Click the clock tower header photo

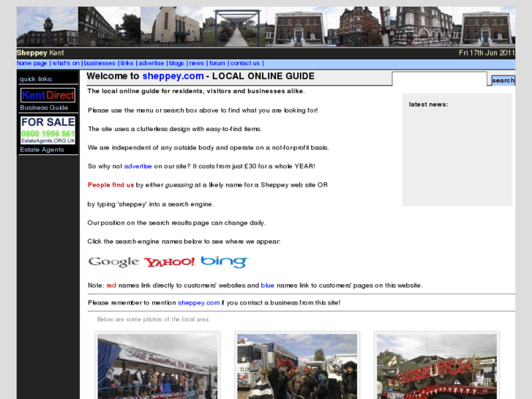tap(48, 26)
